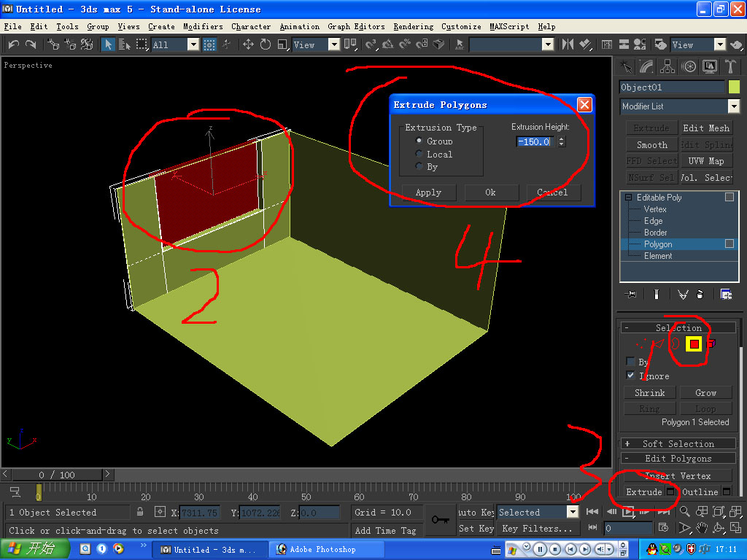Click Apply in Extrude Polygons dialog
The image size is (747, 560).
click(x=429, y=192)
